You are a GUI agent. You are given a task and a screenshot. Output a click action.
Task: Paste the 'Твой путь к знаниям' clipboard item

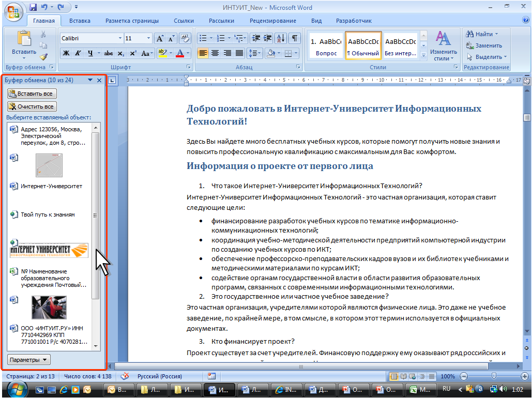pos(49,215)
